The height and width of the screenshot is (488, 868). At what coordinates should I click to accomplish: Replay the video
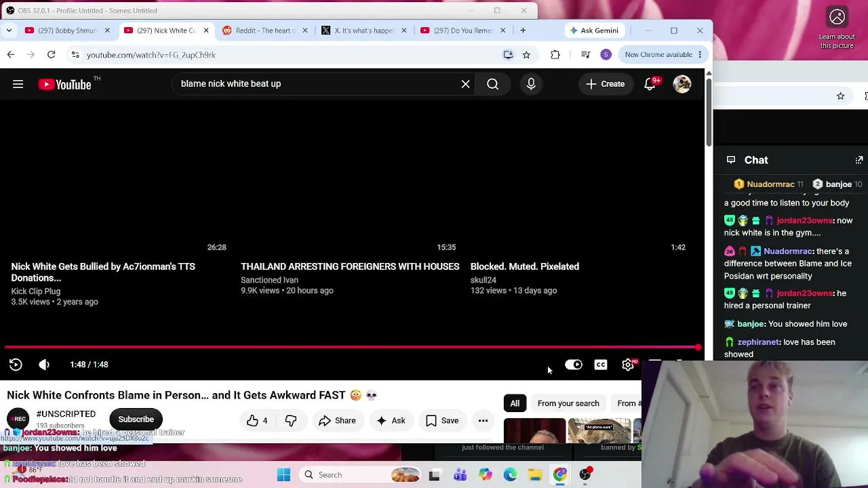16,365
